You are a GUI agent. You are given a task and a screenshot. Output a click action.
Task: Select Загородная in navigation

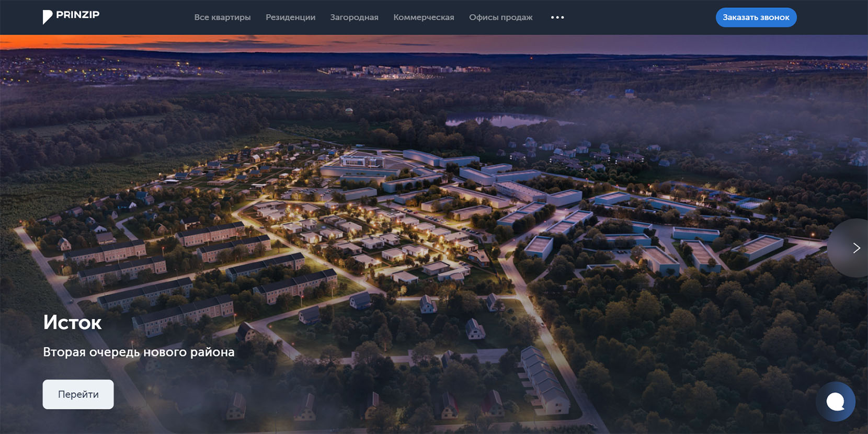click(x=354, y=17)
